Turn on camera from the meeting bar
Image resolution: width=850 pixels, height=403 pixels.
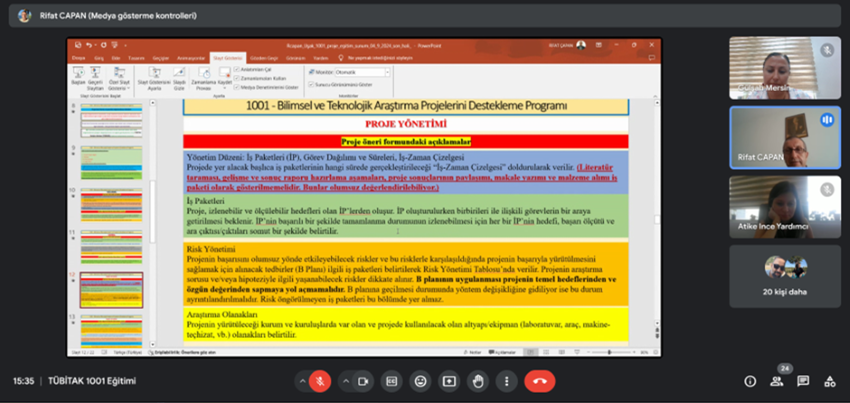(x=361, y=381)
